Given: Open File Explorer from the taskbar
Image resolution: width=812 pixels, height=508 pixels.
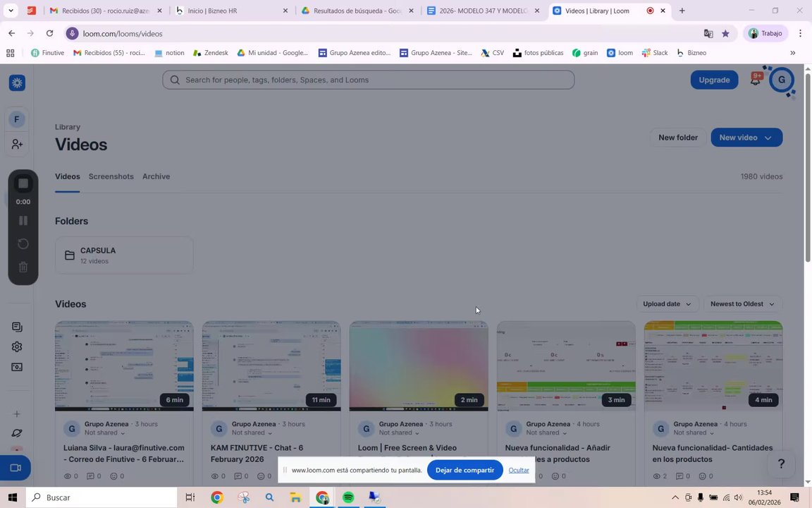Looking at the screenshot, I should [x=295, y=497].
